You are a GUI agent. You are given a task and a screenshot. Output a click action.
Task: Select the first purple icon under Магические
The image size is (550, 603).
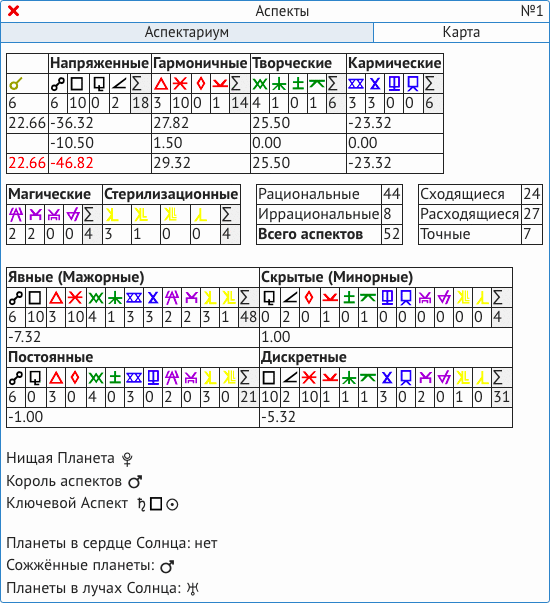click(x=16, y=215)
